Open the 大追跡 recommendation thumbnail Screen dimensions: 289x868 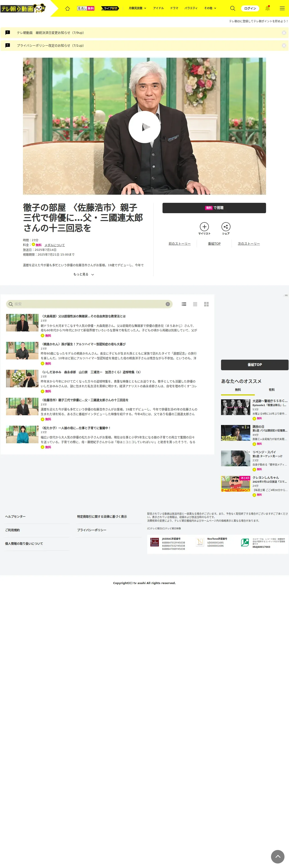[235, 407]
